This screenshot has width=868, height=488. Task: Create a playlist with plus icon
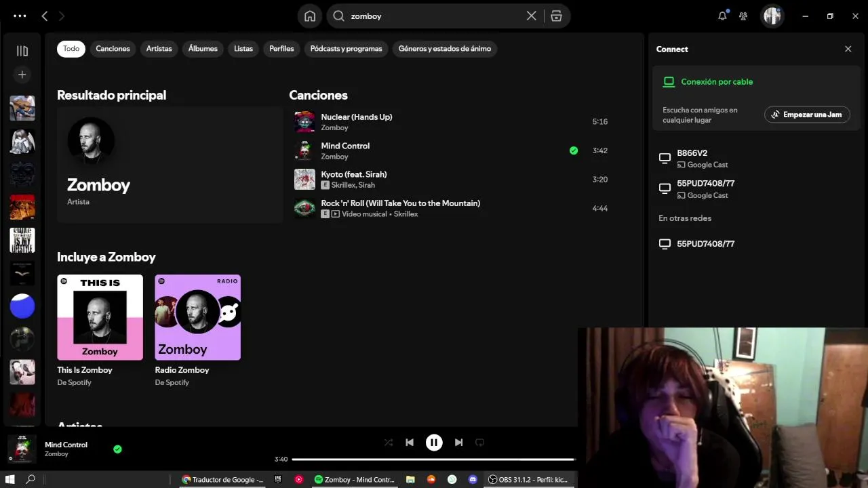(22, 75)
